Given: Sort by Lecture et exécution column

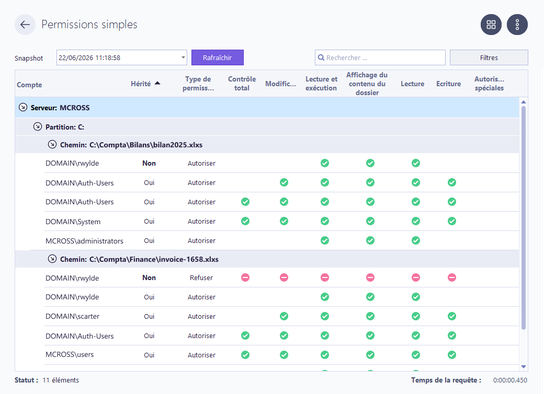Looking at the screenshot, I should [x=321, y=84].
